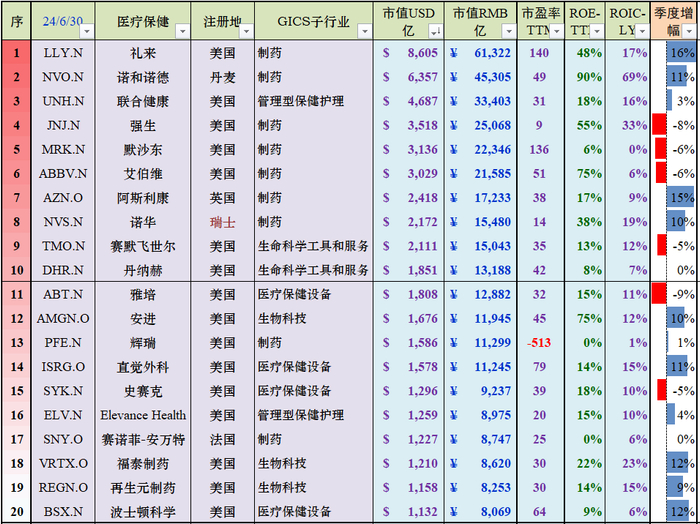Select ticker cell MRK.N
This screenshot has width=700, height=524.
[63, 149]
